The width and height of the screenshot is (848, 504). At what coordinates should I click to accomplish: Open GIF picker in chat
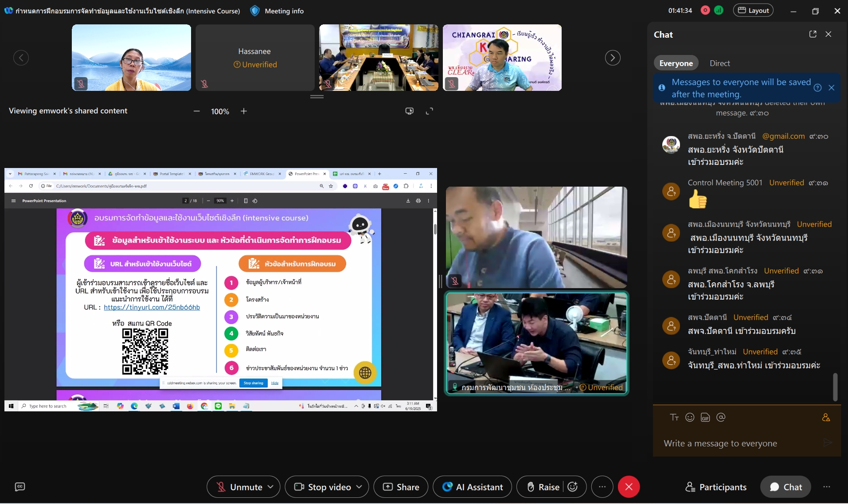pyautogui.click(x=705, y=418)
